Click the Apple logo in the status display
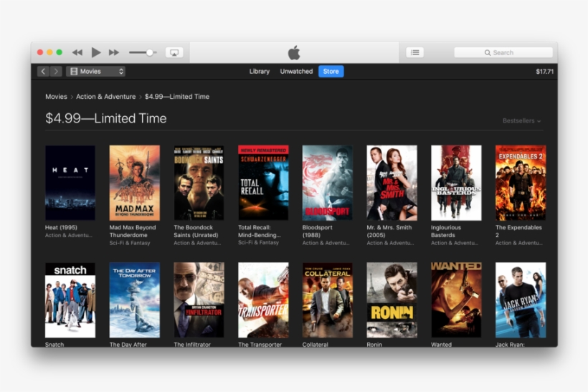Screen dimensions: 588x392 [x=294, y=52]
